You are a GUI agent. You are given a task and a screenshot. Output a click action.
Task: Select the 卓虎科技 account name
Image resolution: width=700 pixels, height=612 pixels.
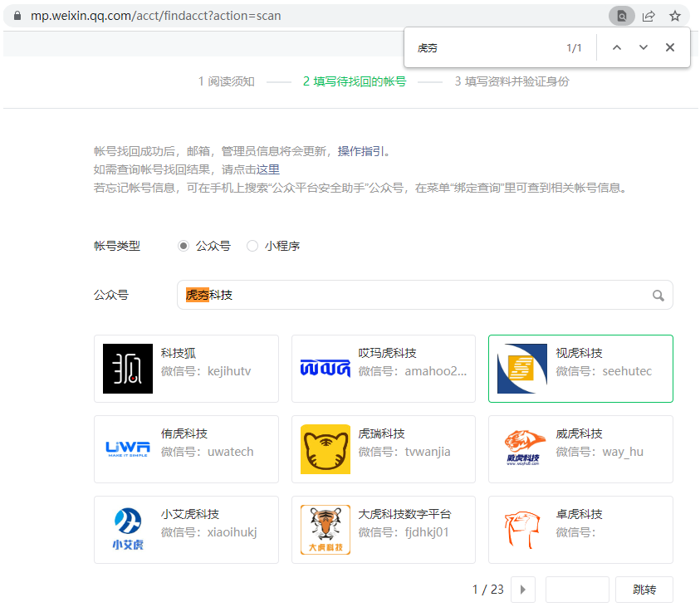pos(579,514)
